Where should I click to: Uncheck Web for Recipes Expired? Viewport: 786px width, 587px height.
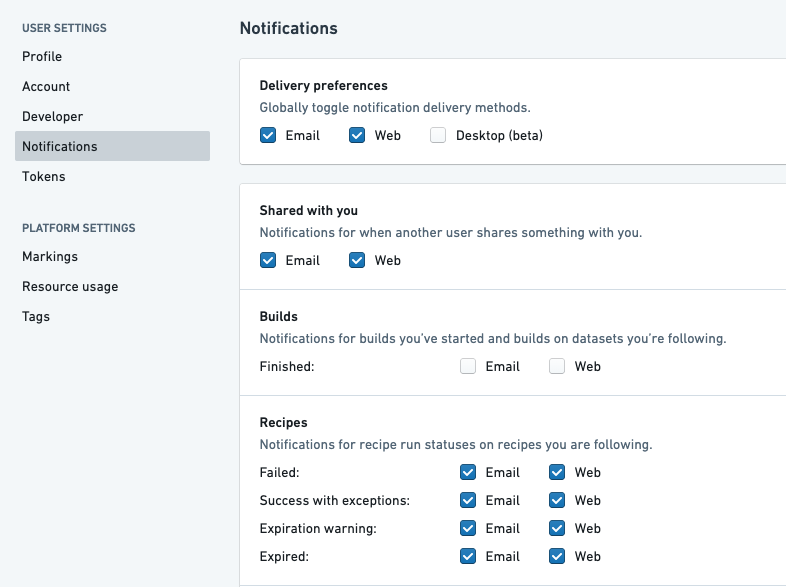(557, 556)
